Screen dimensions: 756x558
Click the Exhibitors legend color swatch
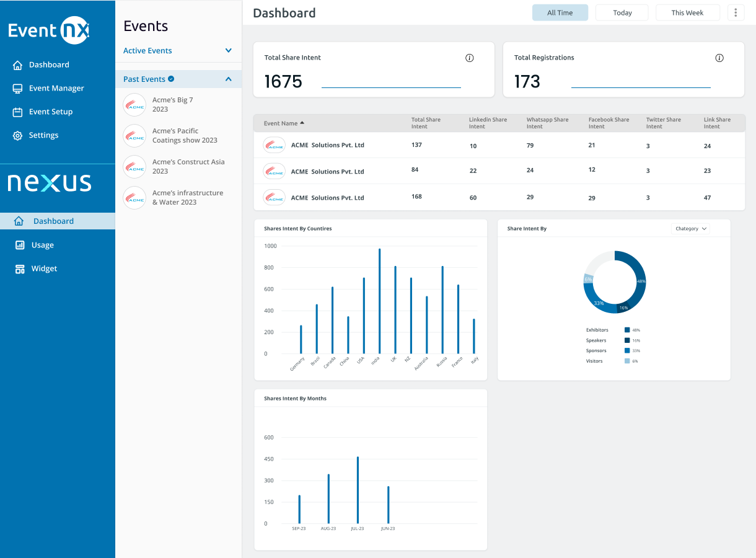627,330
